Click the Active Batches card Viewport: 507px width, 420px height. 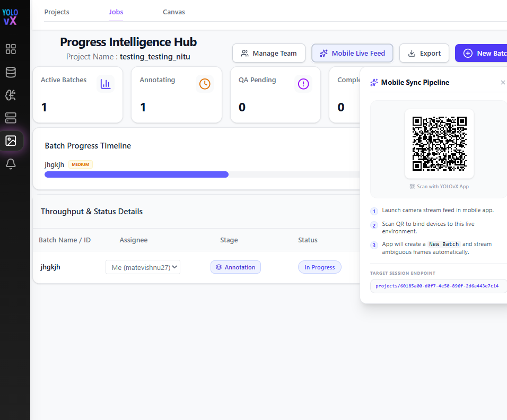pyautogui.click(x=78, y=95)
